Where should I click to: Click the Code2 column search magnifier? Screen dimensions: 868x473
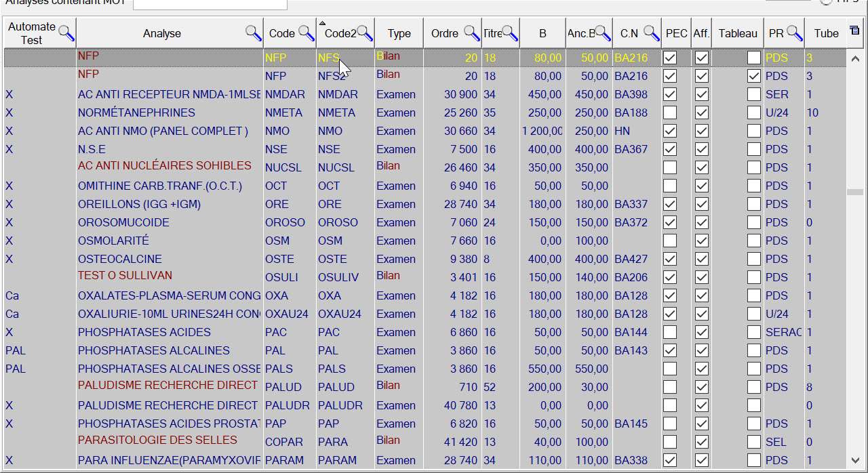[x=365, y=33]
